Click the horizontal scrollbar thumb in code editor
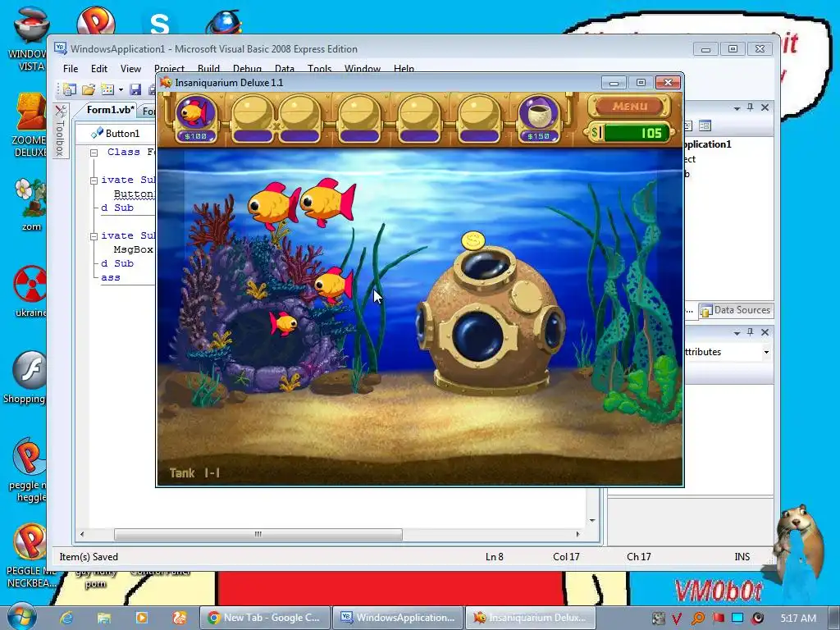This screenshot has height=630, width=840. pyautogui.click(x=258, y=534)
